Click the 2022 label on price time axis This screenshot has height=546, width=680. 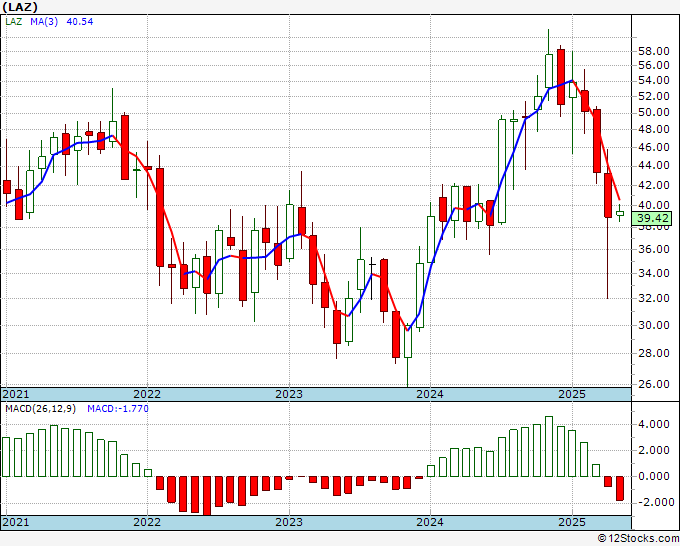[x=147, y=394]
